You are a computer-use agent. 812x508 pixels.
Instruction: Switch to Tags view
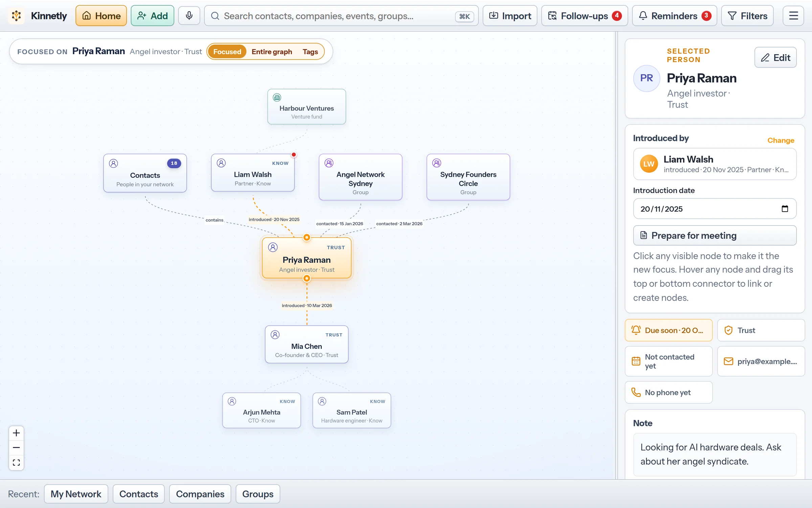310,51
